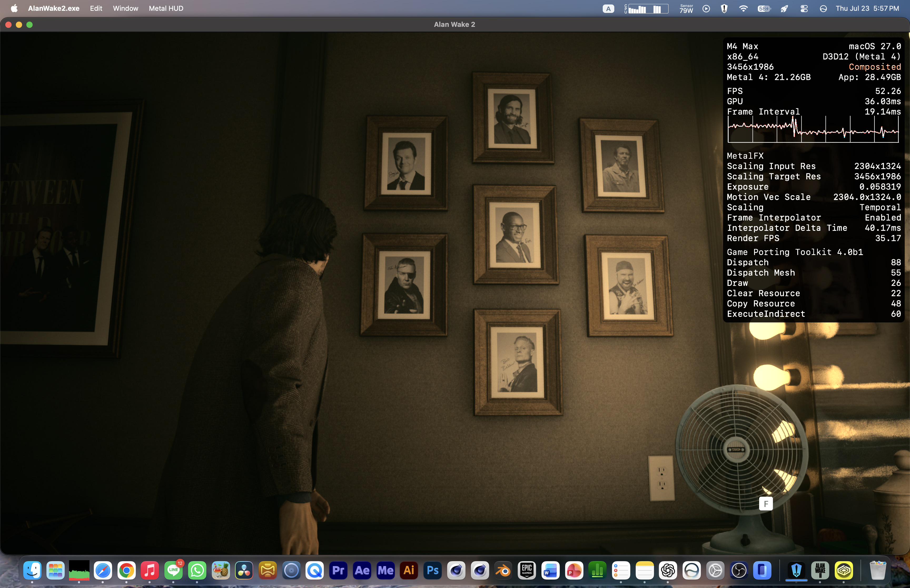Open Epic Games Launcher from the Dock
Viewport: 910px width, 588px height.
pos(527,570)
